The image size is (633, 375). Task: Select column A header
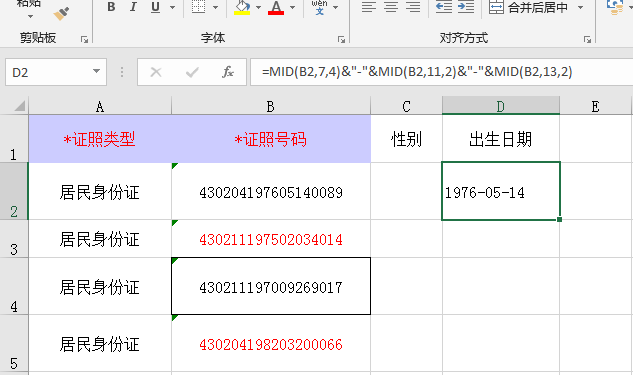[x=100, y=107]
